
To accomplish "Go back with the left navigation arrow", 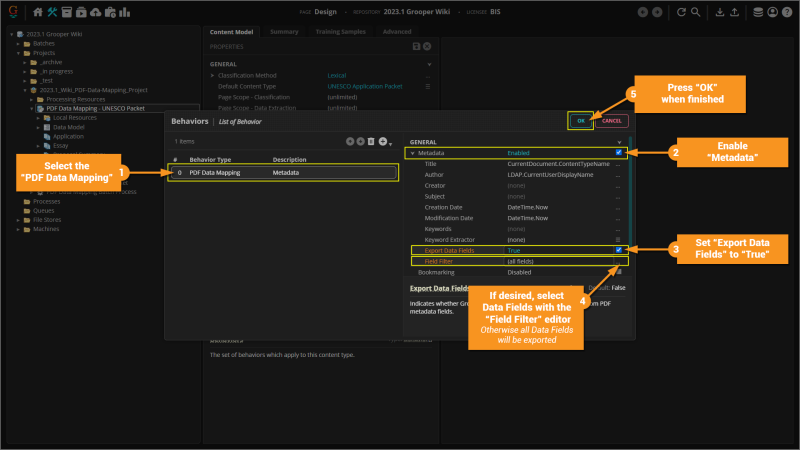I will (643, 12).
